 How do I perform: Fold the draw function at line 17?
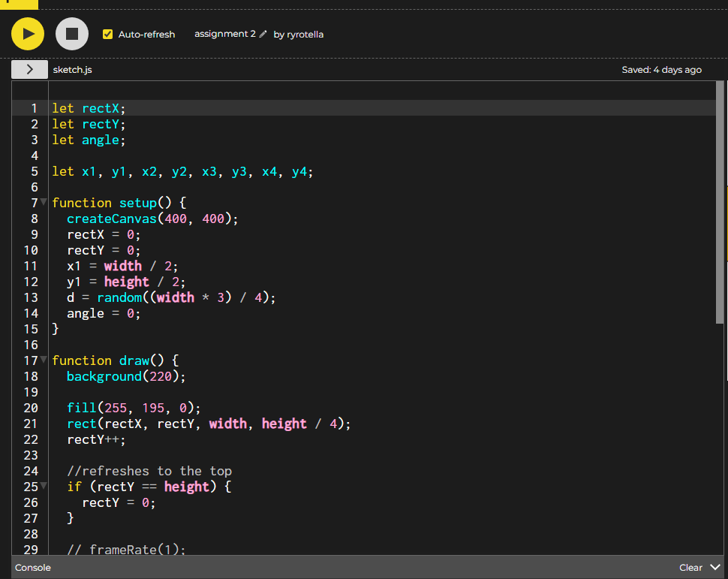(x=44, y=360)
